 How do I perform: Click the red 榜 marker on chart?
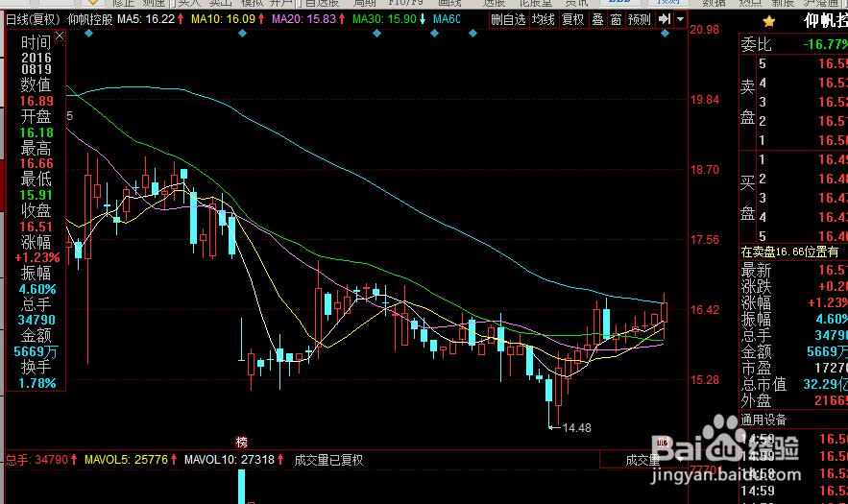pos(242,443)
